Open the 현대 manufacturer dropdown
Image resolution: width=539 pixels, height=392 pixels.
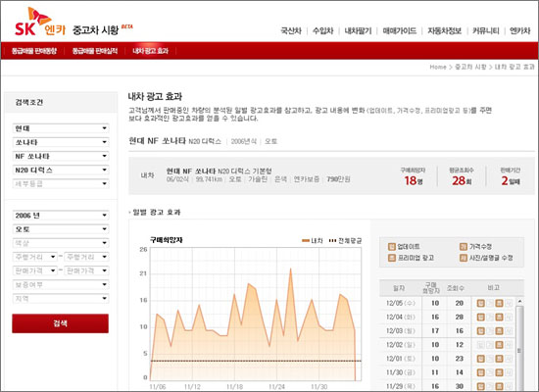tap(61, 128)
